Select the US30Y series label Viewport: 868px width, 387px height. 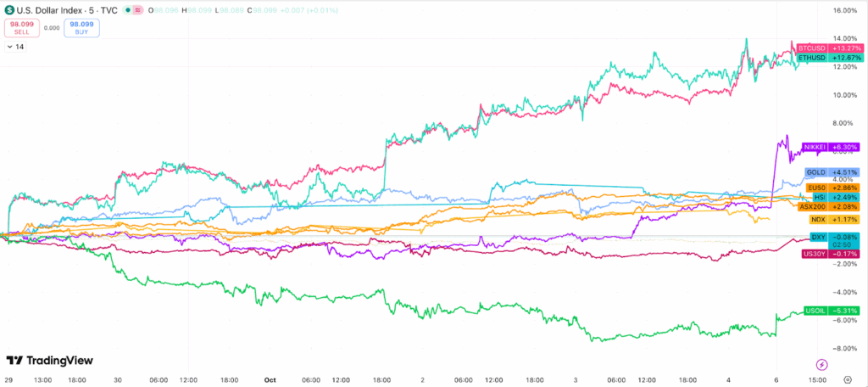click(x=813, y=253)
